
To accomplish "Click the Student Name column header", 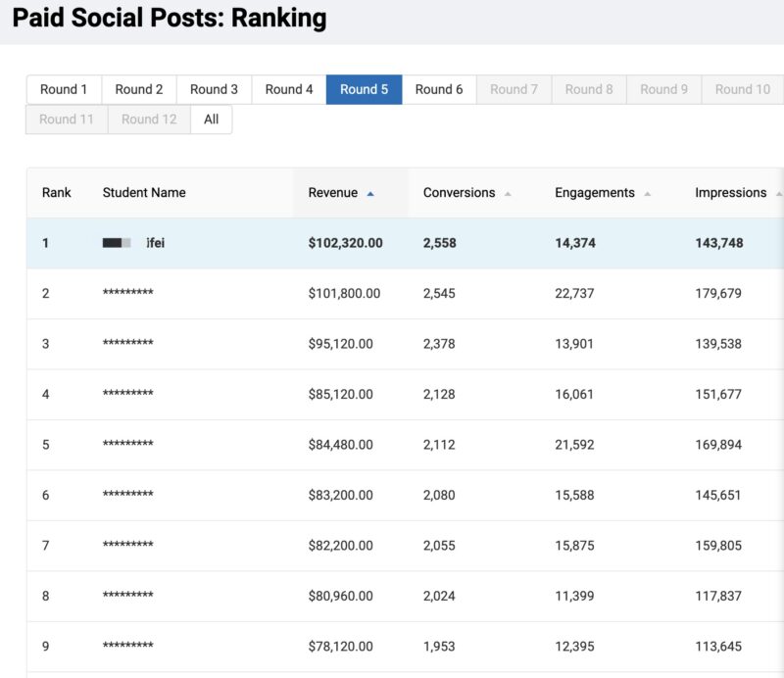I will pos(144,192).
